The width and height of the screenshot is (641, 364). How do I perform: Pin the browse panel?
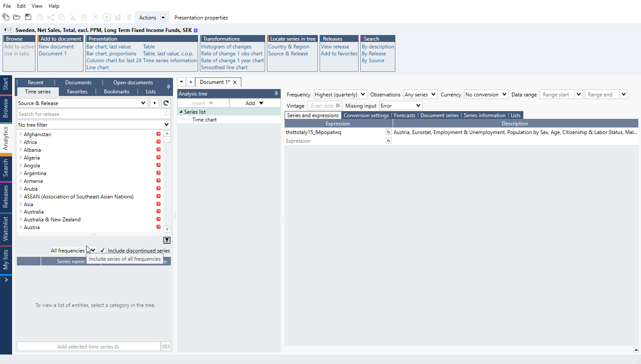tap(168, 87)
